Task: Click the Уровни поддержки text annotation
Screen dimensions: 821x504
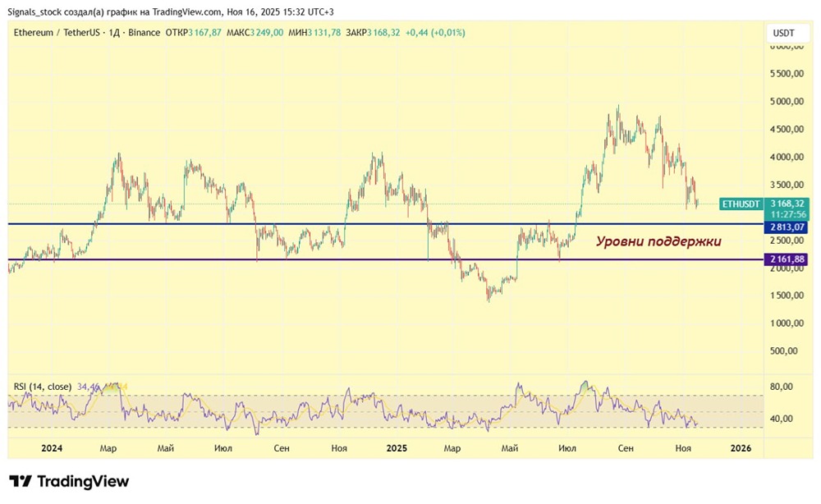Action: [658, 241]
